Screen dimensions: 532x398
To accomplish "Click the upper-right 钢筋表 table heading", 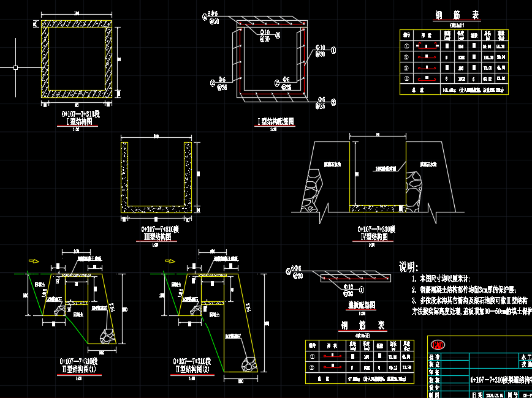I will point(457,15).
